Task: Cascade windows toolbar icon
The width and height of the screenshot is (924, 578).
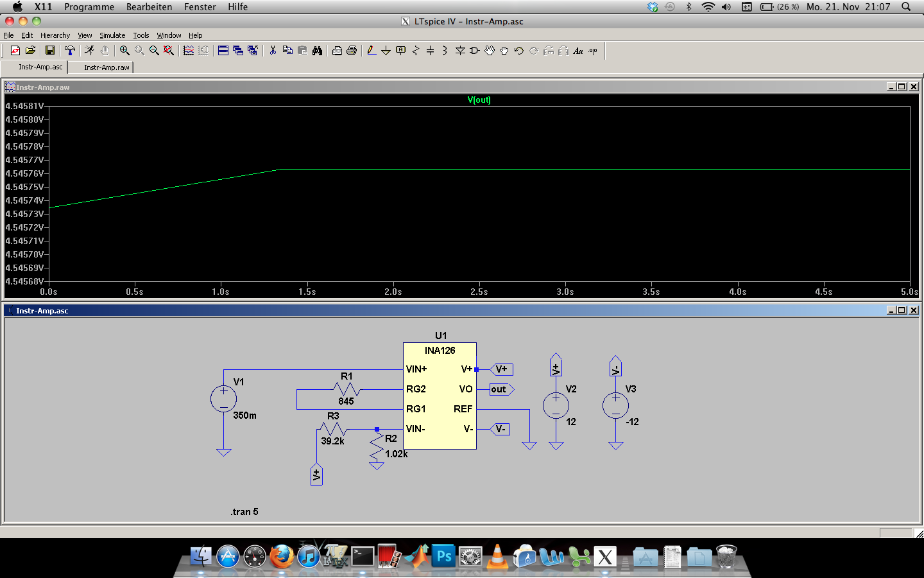Action: click(238, 51)
